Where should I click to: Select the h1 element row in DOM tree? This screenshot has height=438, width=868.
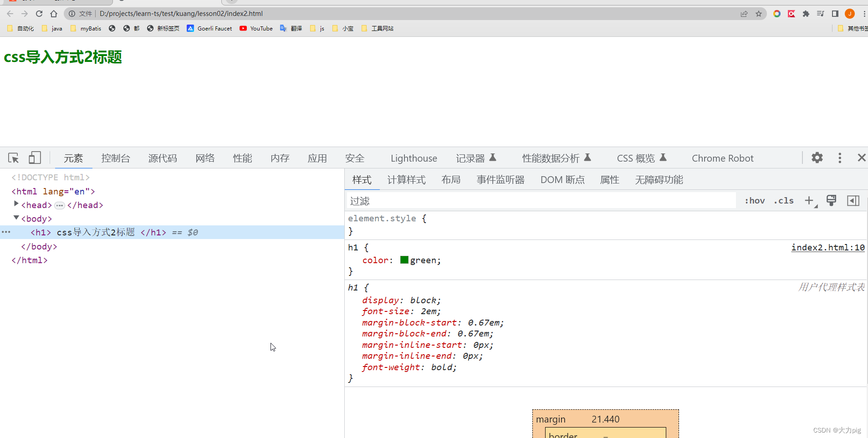[172, 232]
